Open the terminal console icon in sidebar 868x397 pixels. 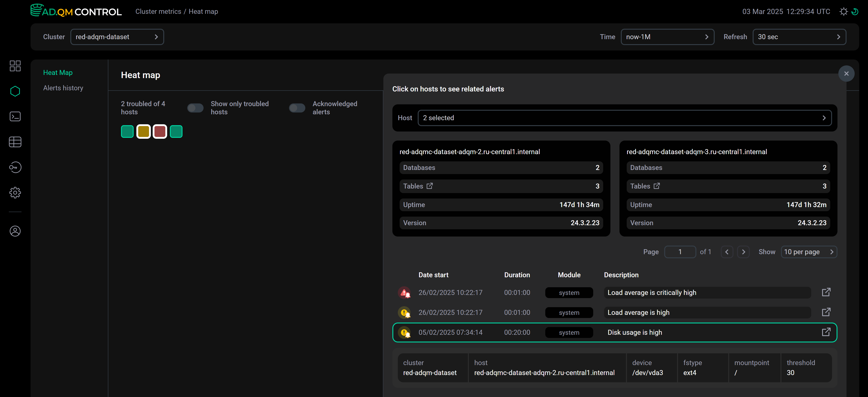tap(15, 116)
